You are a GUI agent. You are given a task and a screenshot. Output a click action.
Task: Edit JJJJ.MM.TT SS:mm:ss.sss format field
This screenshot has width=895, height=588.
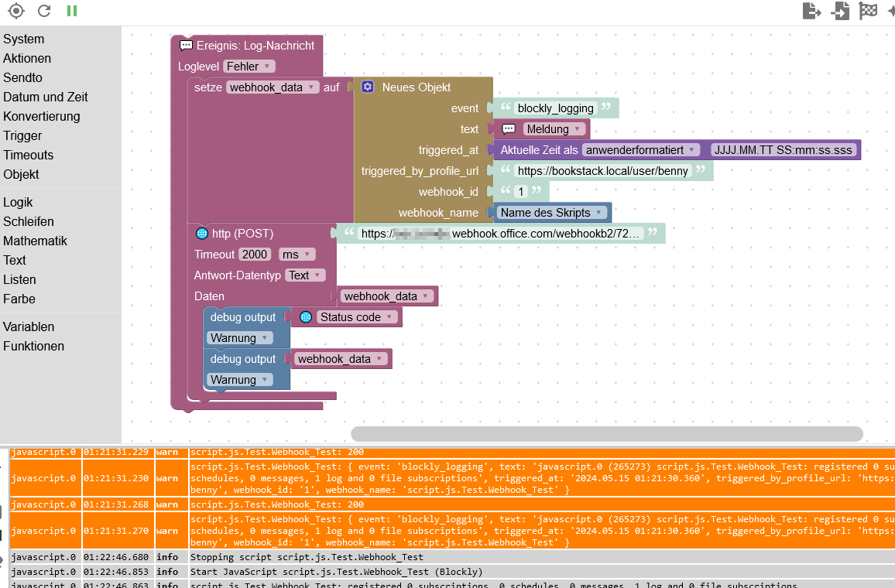coord(784,150)
